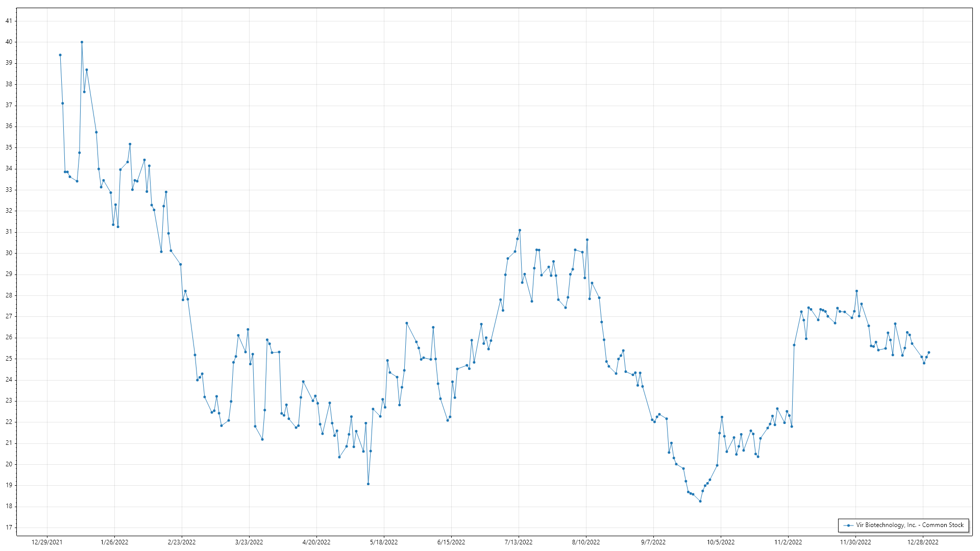Click the Vir Biotechnology Common Stock legend label

coord(910,525)
